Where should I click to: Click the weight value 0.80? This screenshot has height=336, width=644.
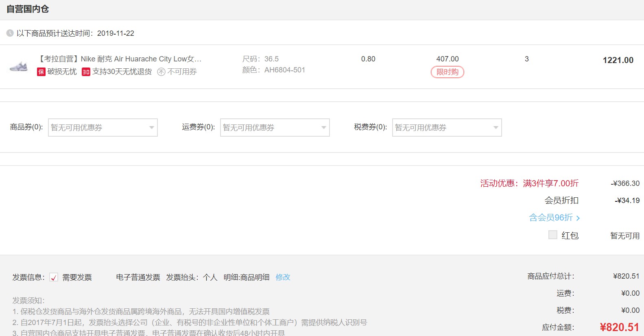tap(368, 59)
